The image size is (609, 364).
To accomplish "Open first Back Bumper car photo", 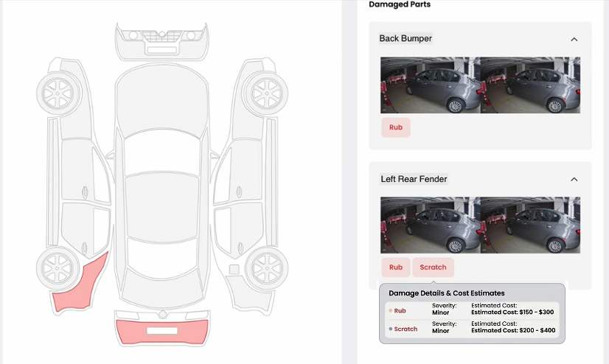I will 431,85.
